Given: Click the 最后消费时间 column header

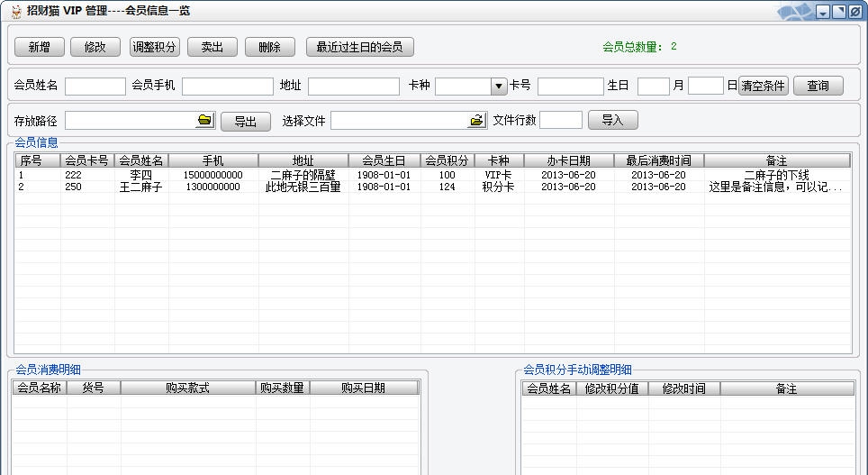Looking at the screenshot, I should [x=658, y=160].
